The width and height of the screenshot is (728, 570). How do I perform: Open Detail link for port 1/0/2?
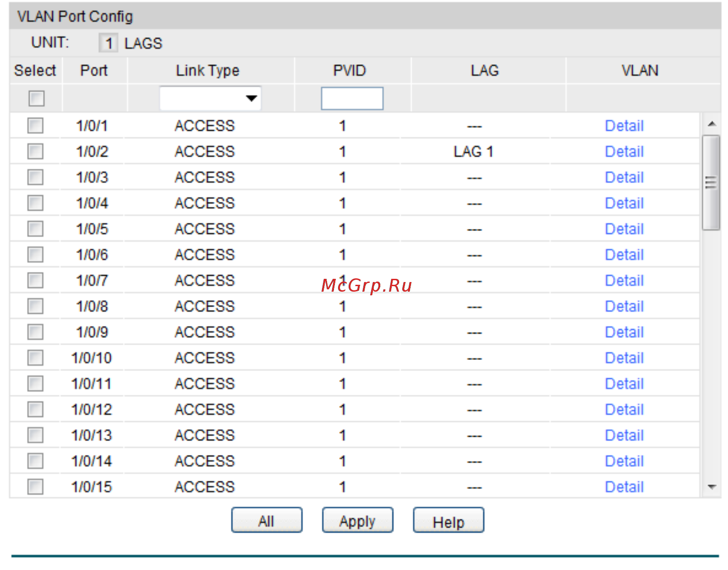pyautogui.click(x=624, y=151)
